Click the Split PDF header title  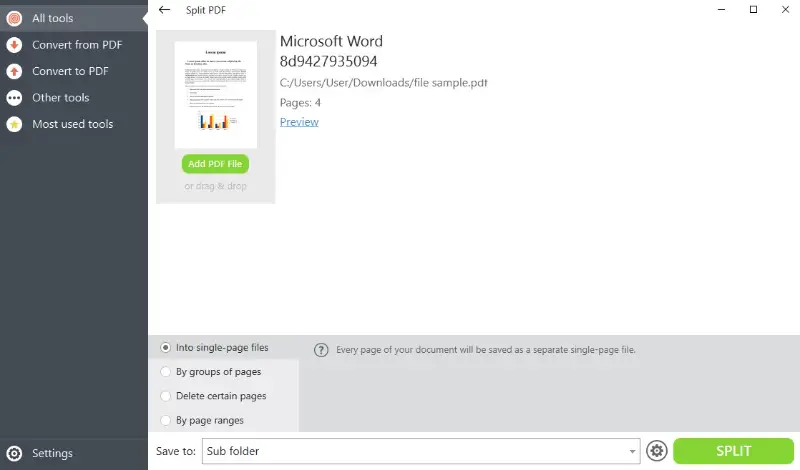pos(206,10)
